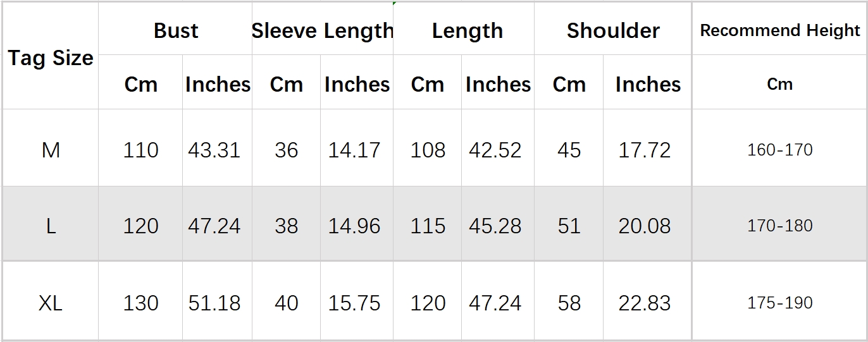Viewport: 868px width, 342px height.
Task: Select the 160-170 recommended height cell
Action: 780,150
